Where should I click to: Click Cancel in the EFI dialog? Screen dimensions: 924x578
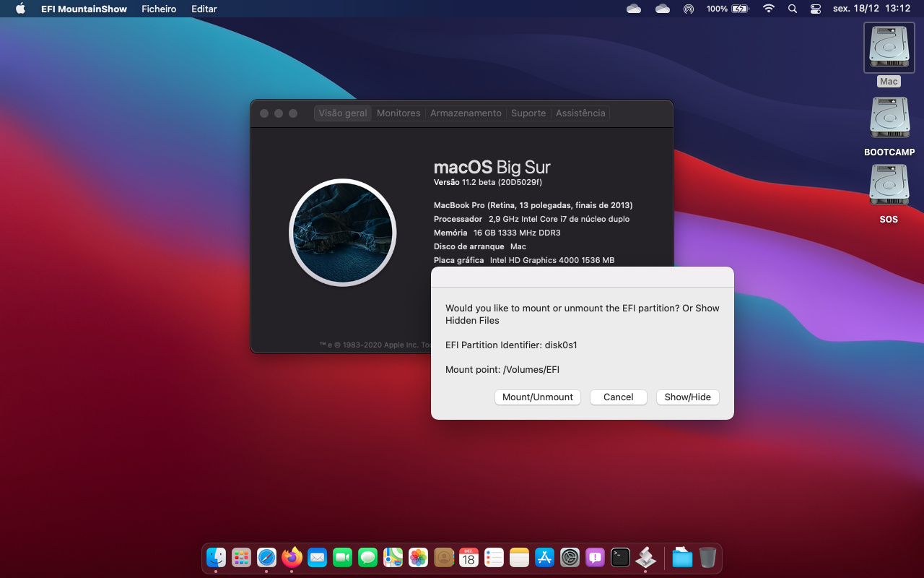pyautogui.click(x=619, y=397)
